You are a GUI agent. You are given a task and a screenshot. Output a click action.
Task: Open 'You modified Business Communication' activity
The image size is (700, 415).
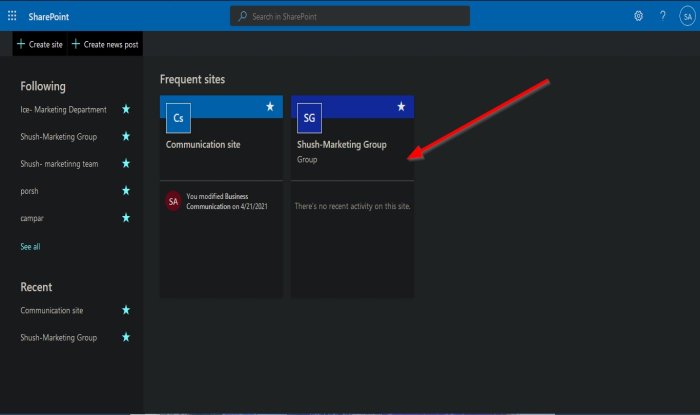click(227, 201)
